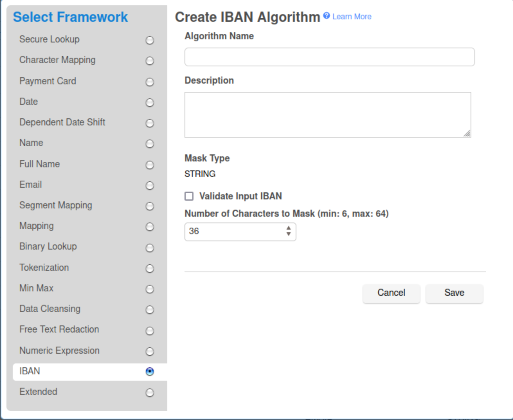Open the Learn More link

point(352,17)
